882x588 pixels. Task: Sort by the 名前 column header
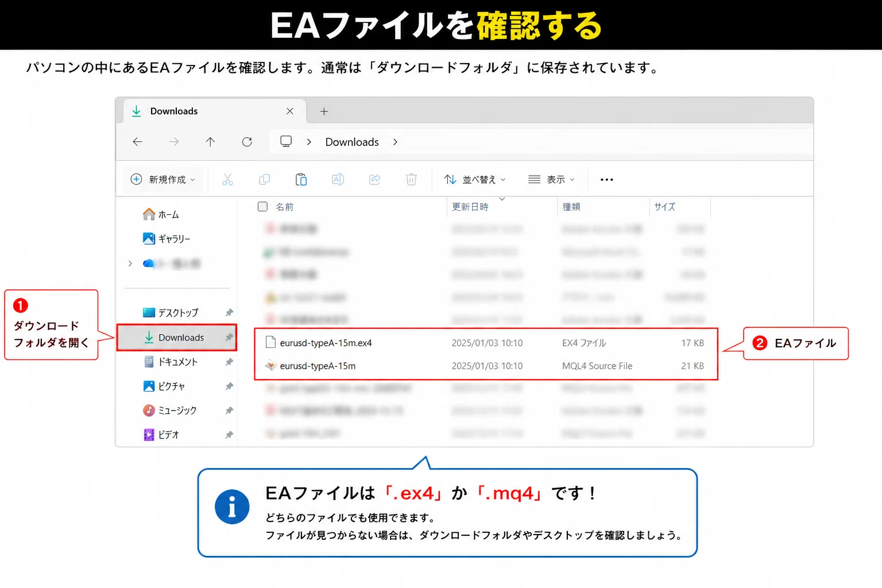[x=284, y=207]
